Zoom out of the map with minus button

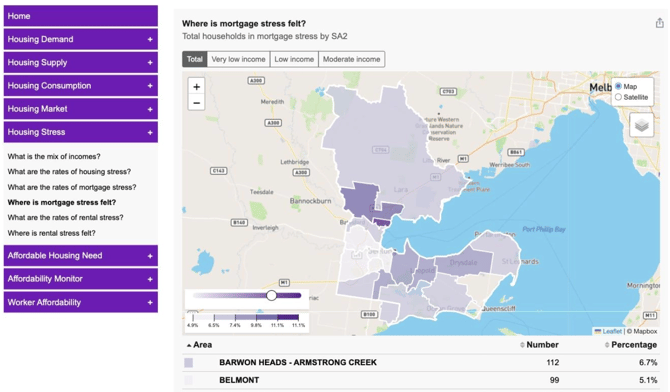pyautogui.click(x=197, y=103)
